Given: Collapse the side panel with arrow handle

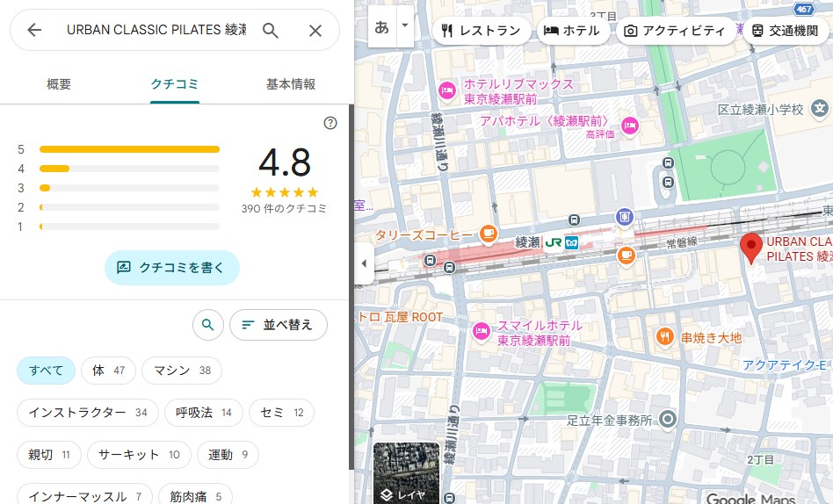Looking at the screenshot, I should pyautogui.click(x=364, y=264).
